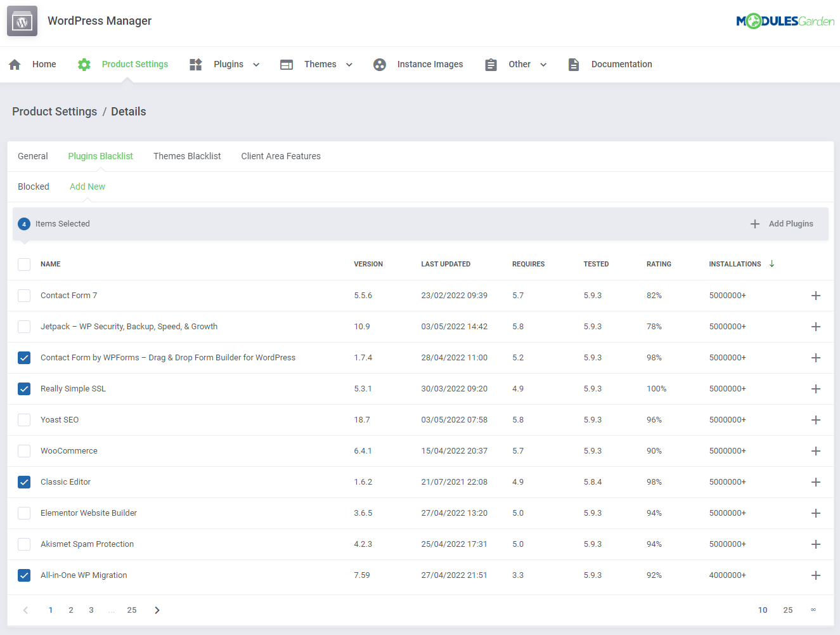Screen dimensions: 840x635
Task: Click plus icon in Jetpack row
Action: (816, 327)
